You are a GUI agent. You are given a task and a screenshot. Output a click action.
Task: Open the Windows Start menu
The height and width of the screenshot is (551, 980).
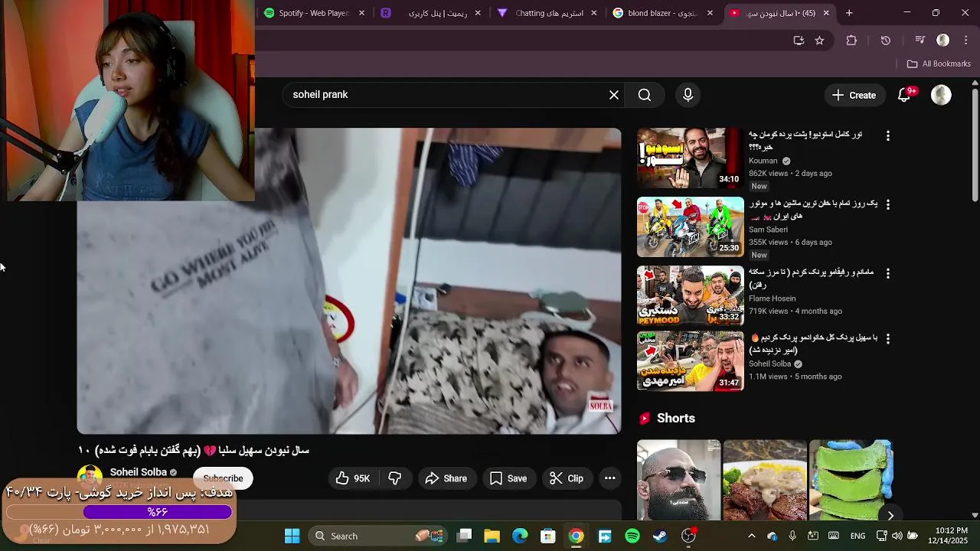click(292, 536)
